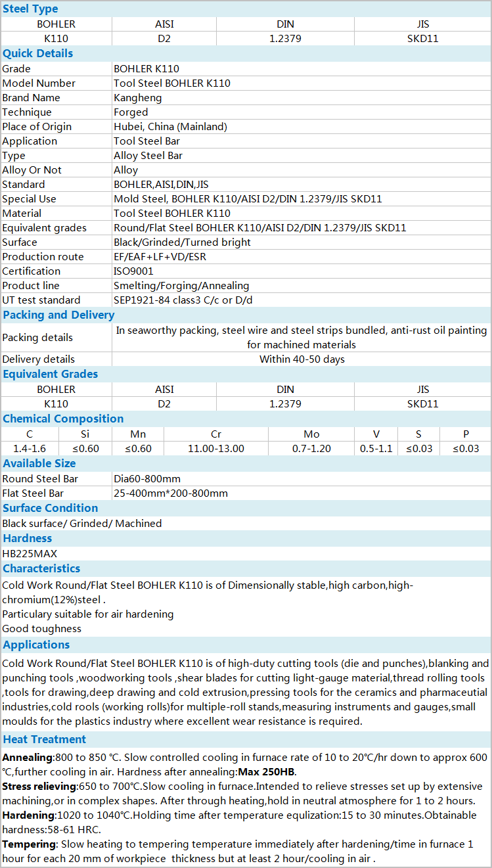The image size is (492, 868).
Task: Select the flat bar size '25-400mm*200-800mm'
Action: 171,493
